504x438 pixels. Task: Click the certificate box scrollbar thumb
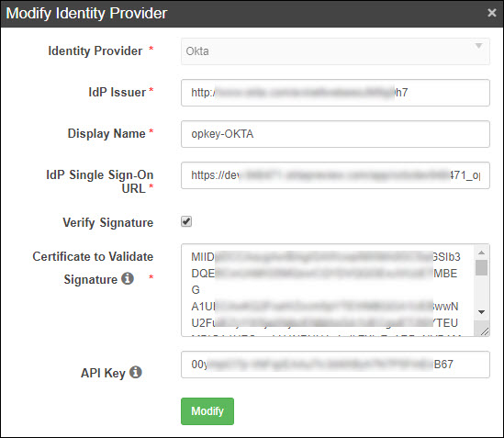pyautogui.click(x=481, y=267)
